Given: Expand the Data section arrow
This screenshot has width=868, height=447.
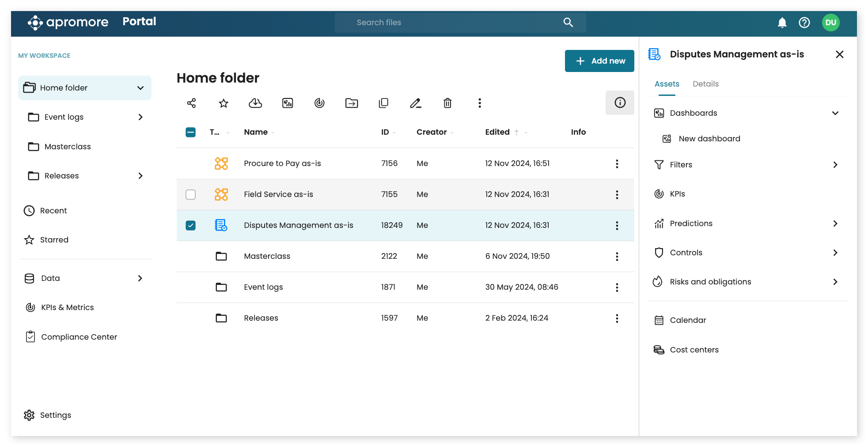Looking at the screenshot, I should pyautogui.click(x=140, y=278).
